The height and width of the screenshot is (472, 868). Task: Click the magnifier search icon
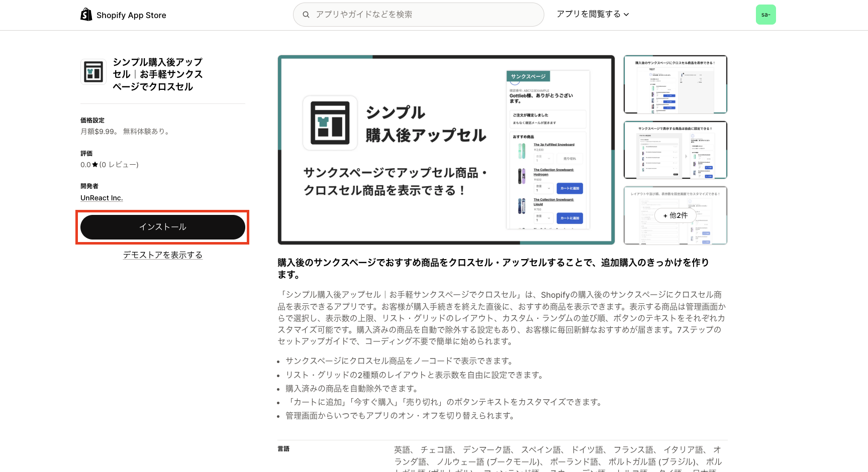306,15
